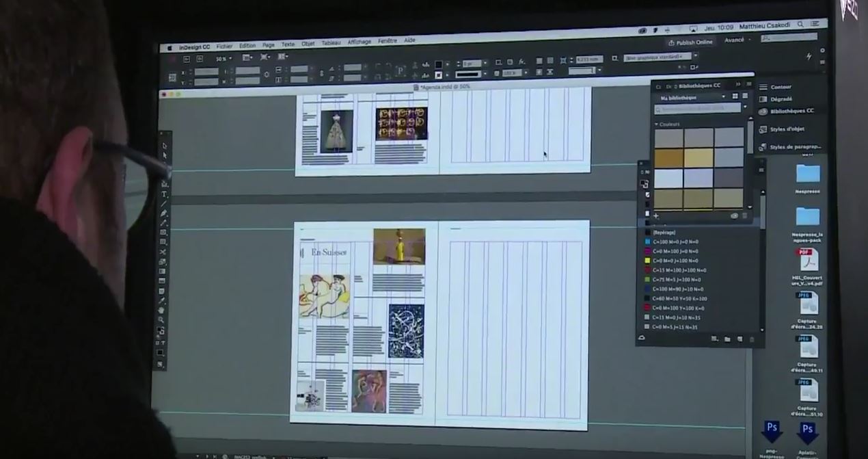Click the add element plus icon in library
The image size is (868, 459).
click(x=656, y=216)
